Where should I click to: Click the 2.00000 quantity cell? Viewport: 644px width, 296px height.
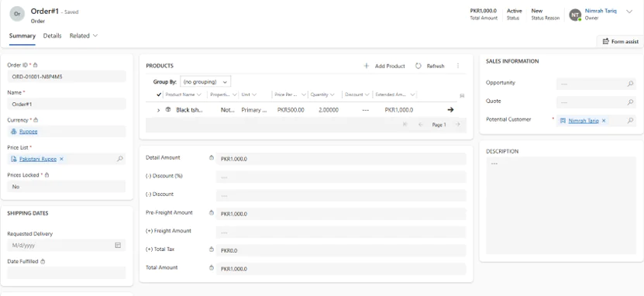328,110
